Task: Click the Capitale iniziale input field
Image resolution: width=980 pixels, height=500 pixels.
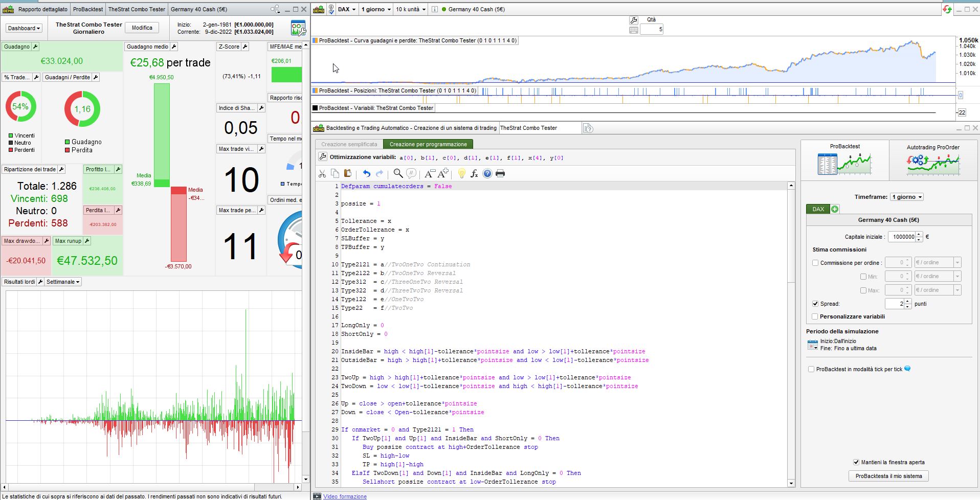Action: click(901, 237)
